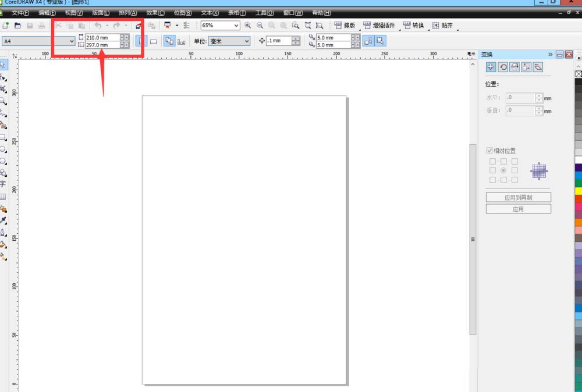This screenshot has height=392, width=582.
Task: Open the 编辑(E) menu
Action: 47,13
